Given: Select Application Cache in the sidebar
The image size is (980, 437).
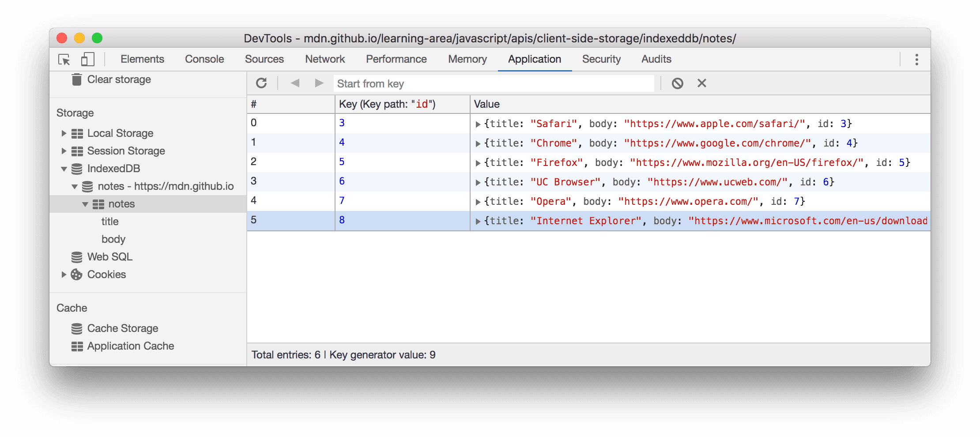Looking at the screenshot, I should point(131,346).
